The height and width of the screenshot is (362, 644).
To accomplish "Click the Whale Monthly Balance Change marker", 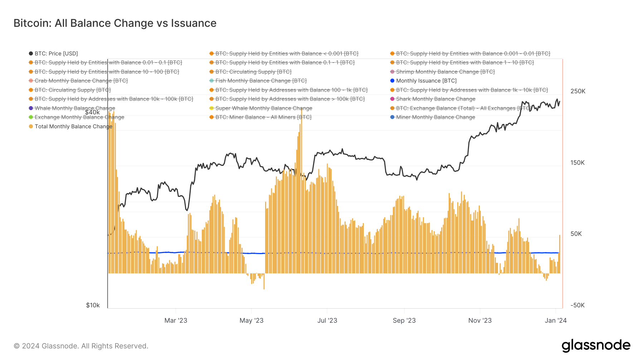I will [x=31, y=108].
